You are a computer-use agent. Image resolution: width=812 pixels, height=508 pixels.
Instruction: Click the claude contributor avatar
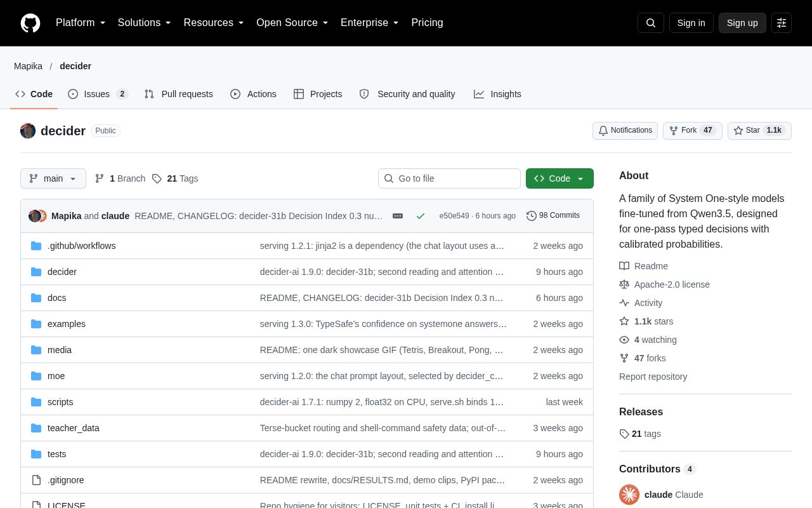629,495
